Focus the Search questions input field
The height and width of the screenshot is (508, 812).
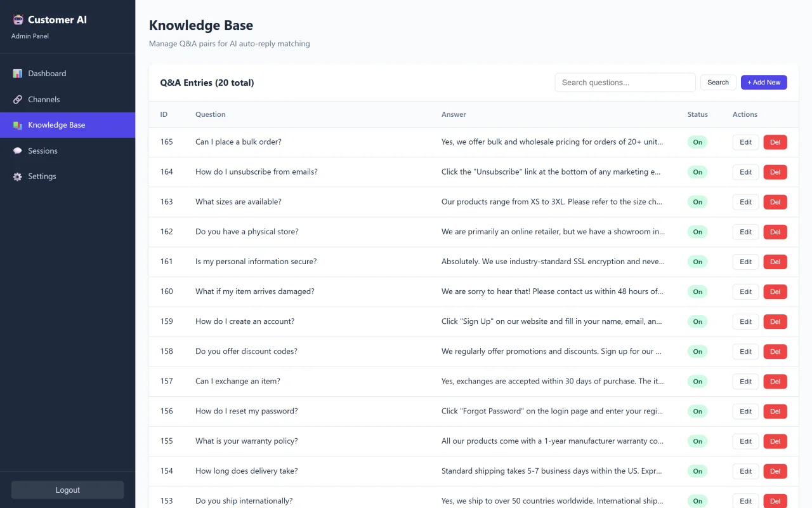[x=625, y=83]
